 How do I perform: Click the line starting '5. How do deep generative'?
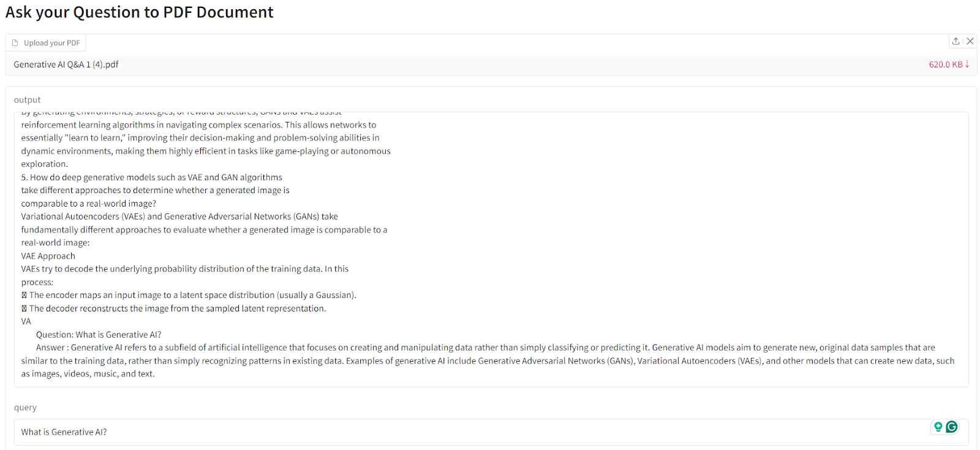152,178
